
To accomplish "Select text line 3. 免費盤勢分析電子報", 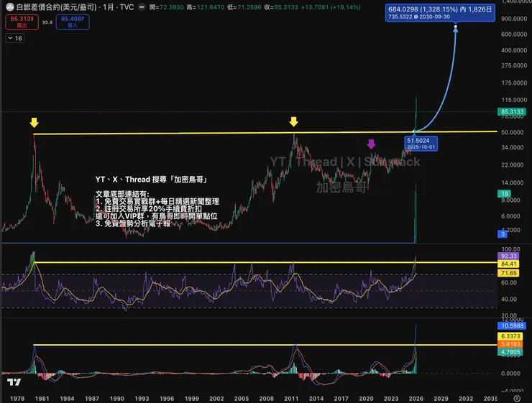I will pos(133,223).
